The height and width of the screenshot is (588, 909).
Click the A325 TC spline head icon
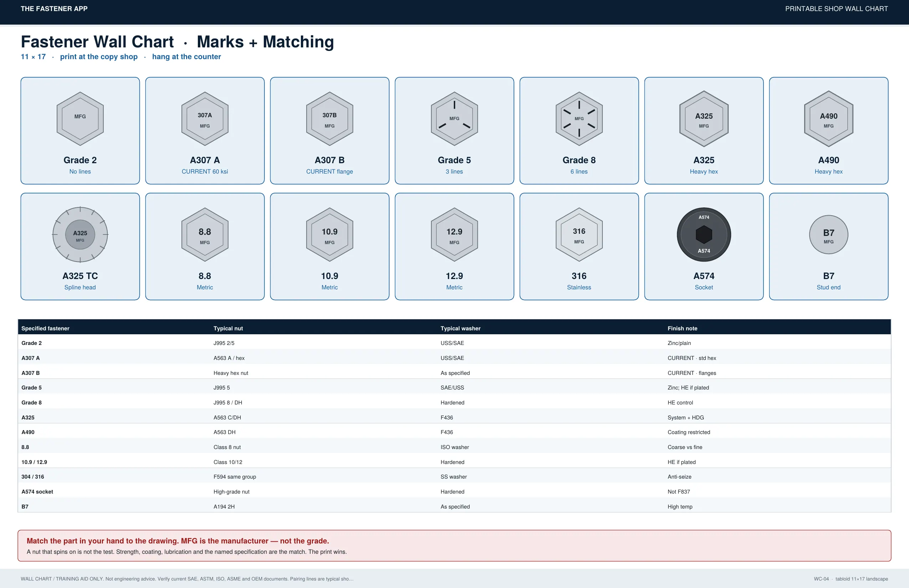80,234
